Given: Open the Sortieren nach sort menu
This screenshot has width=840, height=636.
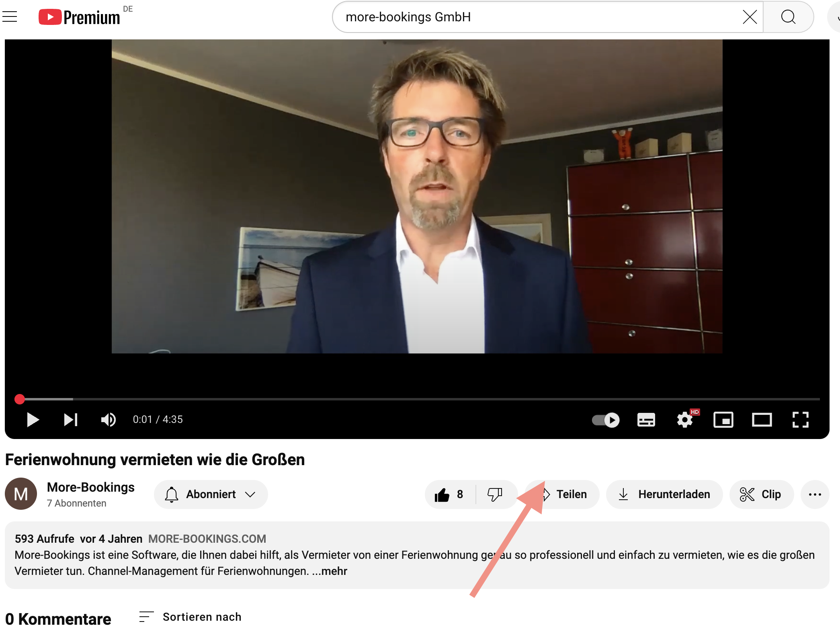Looking at the screenshot, I should click(191, 617).
